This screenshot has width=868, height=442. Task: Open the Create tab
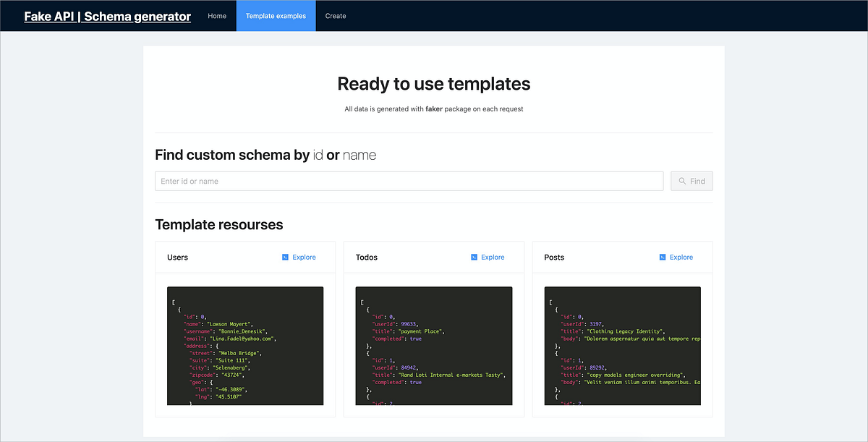point(335,15)
